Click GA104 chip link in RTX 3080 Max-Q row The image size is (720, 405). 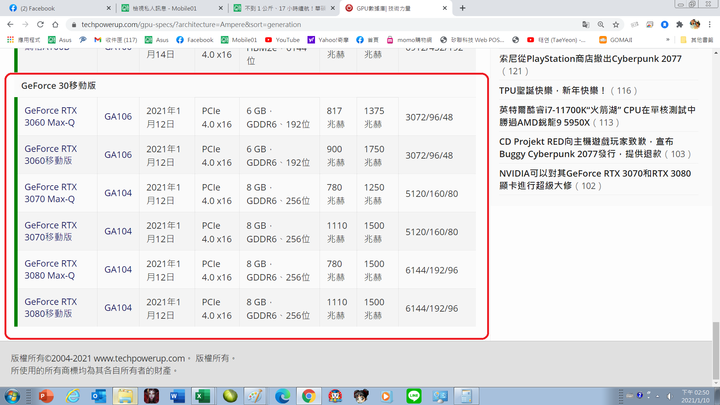118,270
